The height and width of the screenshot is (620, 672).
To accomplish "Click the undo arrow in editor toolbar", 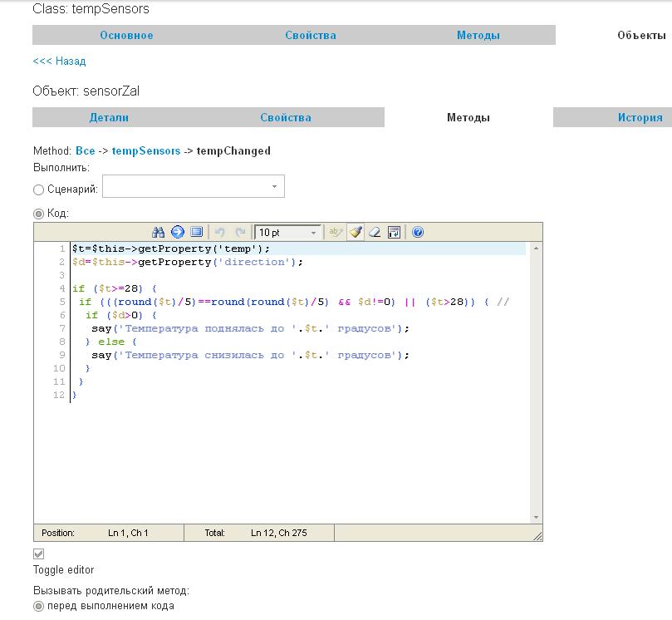I will [x=220, y=233].
